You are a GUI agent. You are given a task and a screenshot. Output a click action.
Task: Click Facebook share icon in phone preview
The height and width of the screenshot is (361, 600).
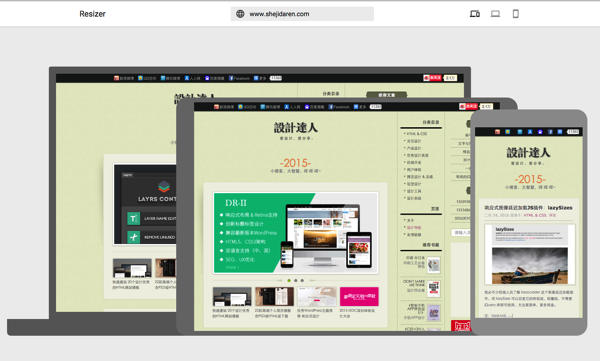click(x=550, y=132)
